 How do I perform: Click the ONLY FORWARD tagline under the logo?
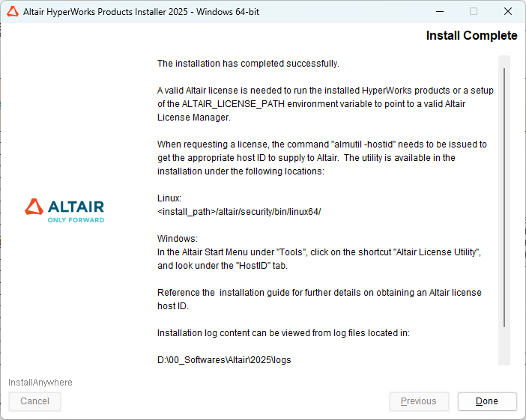tap(76, 220)
